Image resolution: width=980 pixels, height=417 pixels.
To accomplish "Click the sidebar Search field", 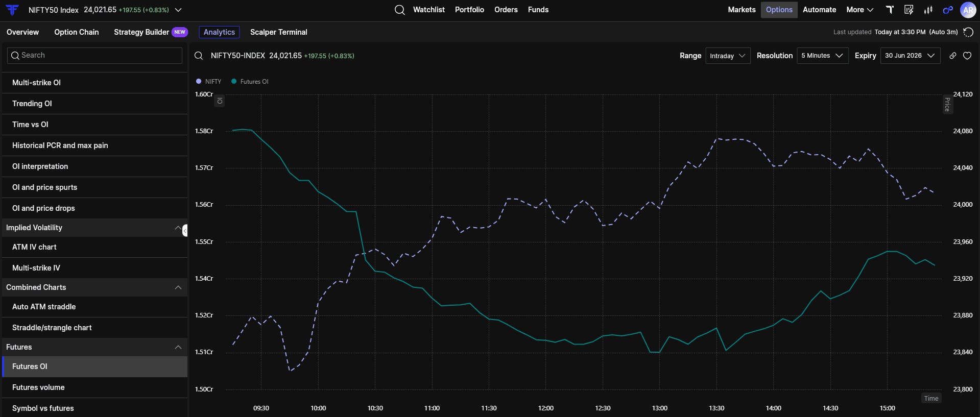I will click(95, 55).
